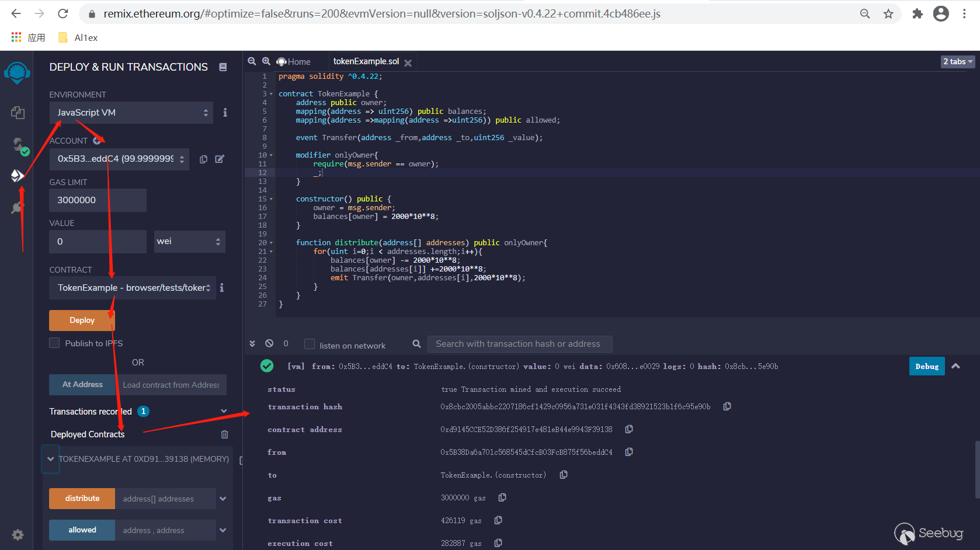Screen dimensions: 980x550
Task: Copy the transaction hash value
Action: [727, 406]
